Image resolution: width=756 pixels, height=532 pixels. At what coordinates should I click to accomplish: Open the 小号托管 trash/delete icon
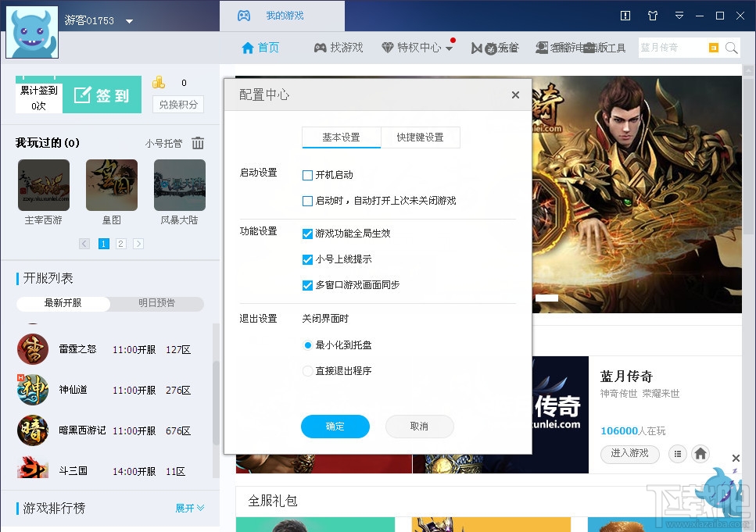pos(199,143)
